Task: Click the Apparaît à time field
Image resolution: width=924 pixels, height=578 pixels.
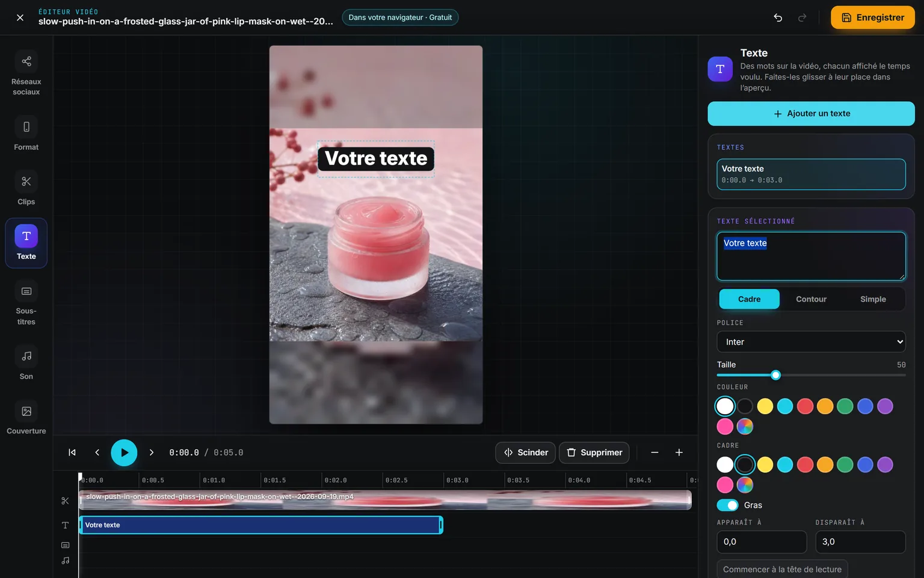Action: click(762, 542)
